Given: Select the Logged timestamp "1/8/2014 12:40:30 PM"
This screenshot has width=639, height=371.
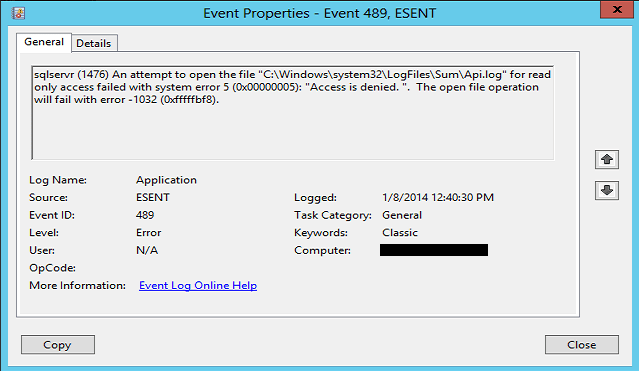Looking at the screenshot, I should (438, 197).
